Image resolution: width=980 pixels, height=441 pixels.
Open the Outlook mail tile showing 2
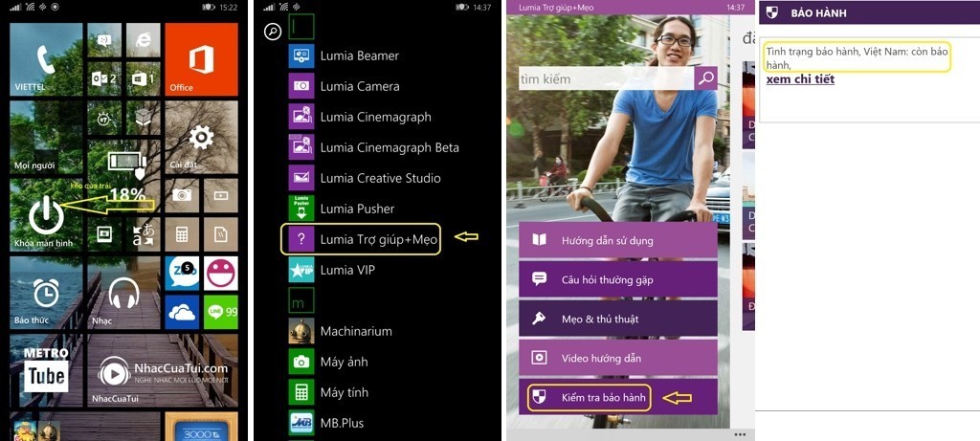point(104,78)
